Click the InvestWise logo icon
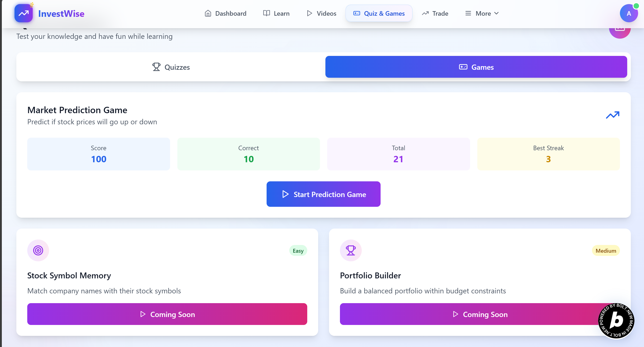Image resolution: width=644 pixels, height=347 pixels. 23,13
